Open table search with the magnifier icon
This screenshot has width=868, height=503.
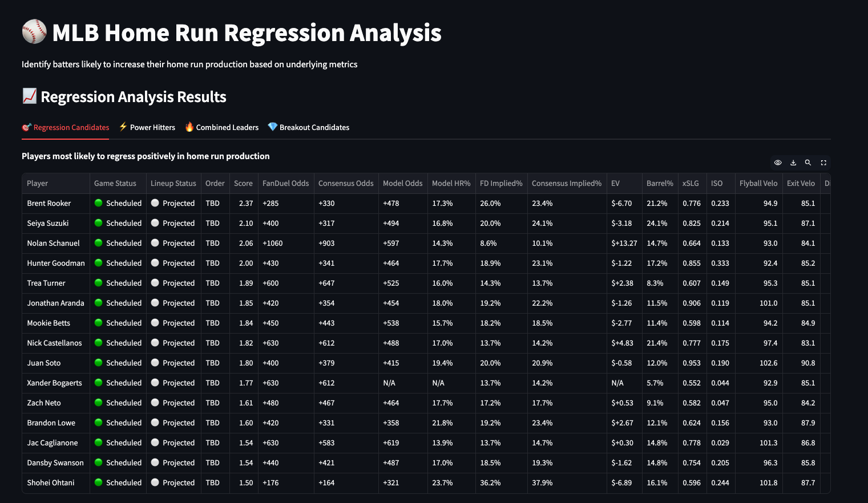point(808,163)
